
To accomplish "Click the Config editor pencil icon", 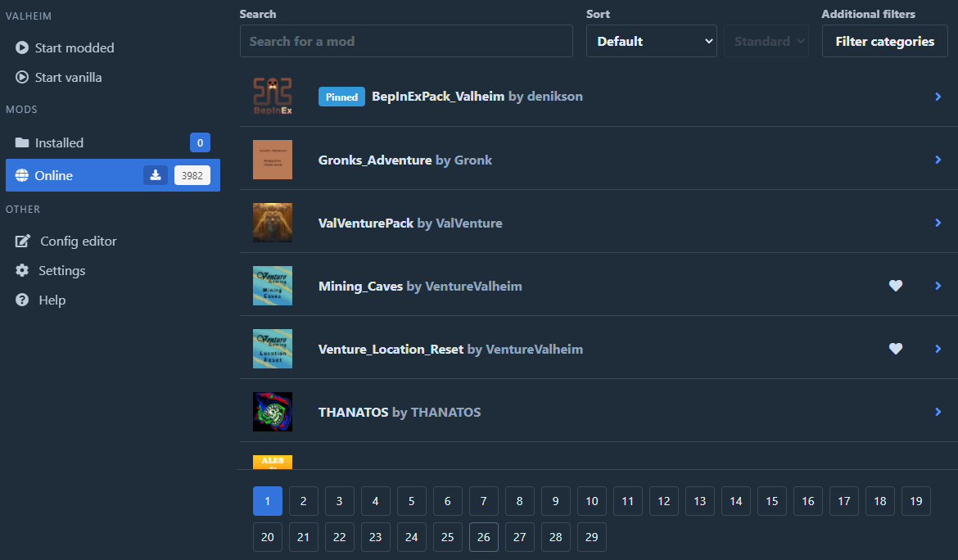I will tap(23, 242).
